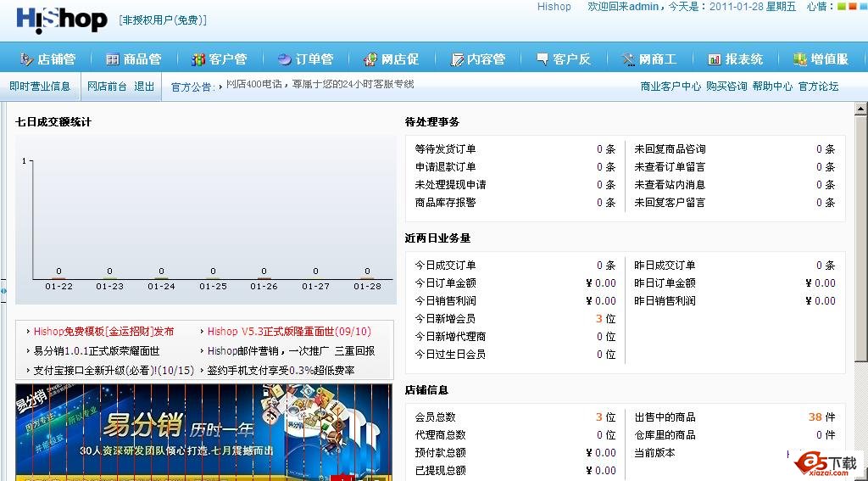Open Hishop免费模板[金运招财]发布 news
Image resolution: width=868 pixels, height=481 pixels.
coord(103,332)
